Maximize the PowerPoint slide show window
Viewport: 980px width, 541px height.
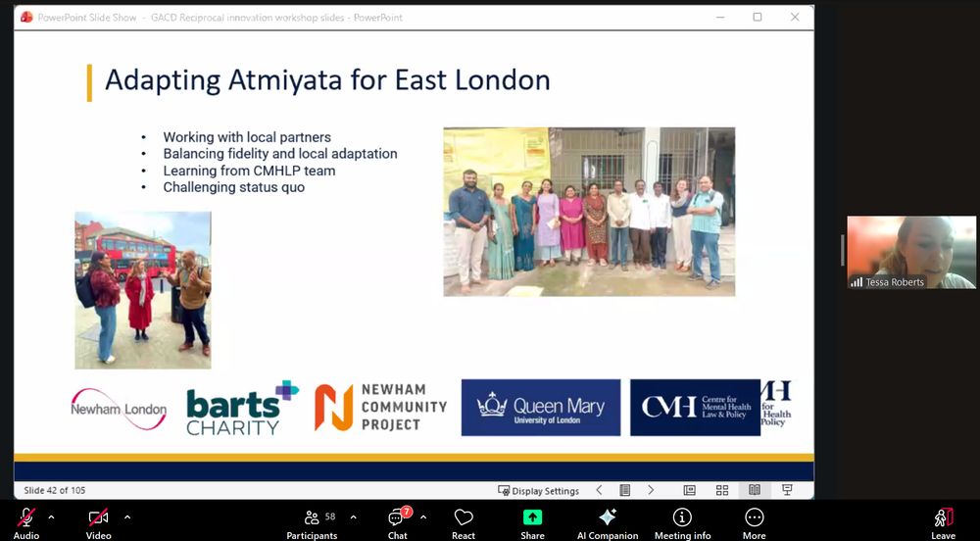757,17
